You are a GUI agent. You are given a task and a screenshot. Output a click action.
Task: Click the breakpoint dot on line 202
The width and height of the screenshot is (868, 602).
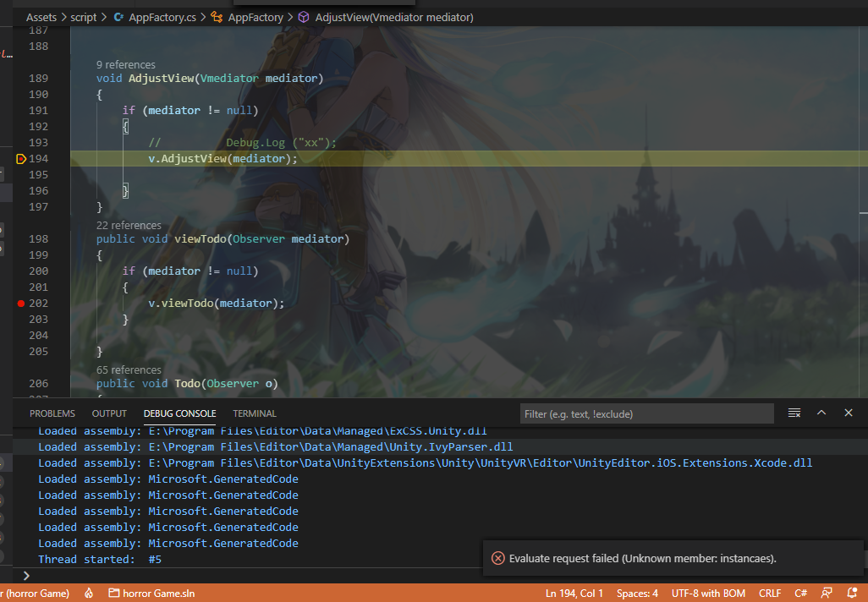click(x=21, y=304)
